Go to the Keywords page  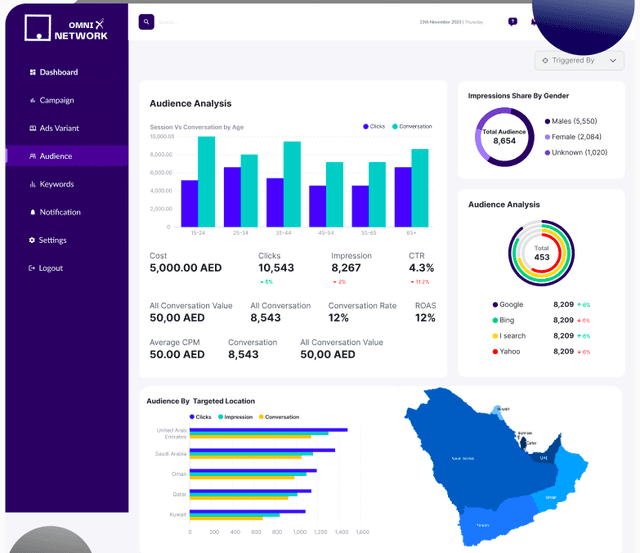coord(56,184)
